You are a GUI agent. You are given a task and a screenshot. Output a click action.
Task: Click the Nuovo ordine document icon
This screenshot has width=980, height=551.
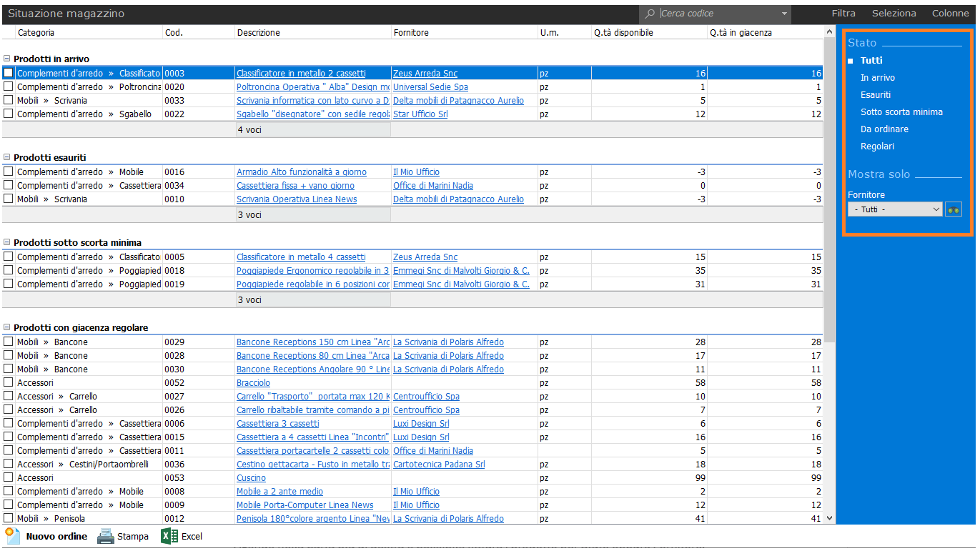coord(12,536)
